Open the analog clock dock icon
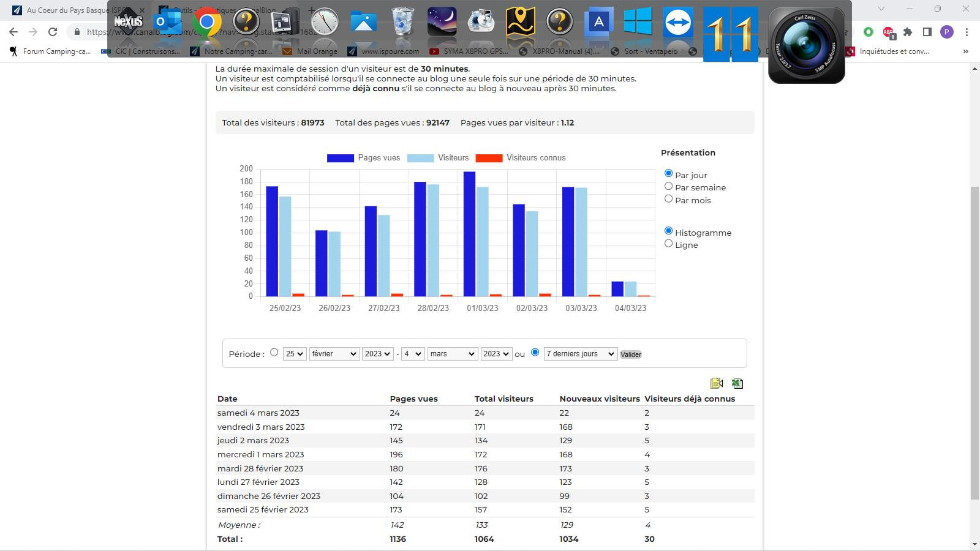Viewport: 980px width, 551px height. [x=324, y=22]
